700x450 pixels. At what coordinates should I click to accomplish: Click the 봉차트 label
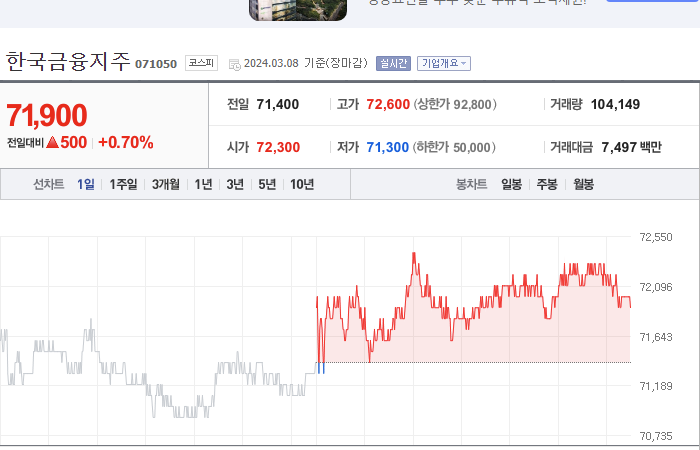click(x=471, y=184)
